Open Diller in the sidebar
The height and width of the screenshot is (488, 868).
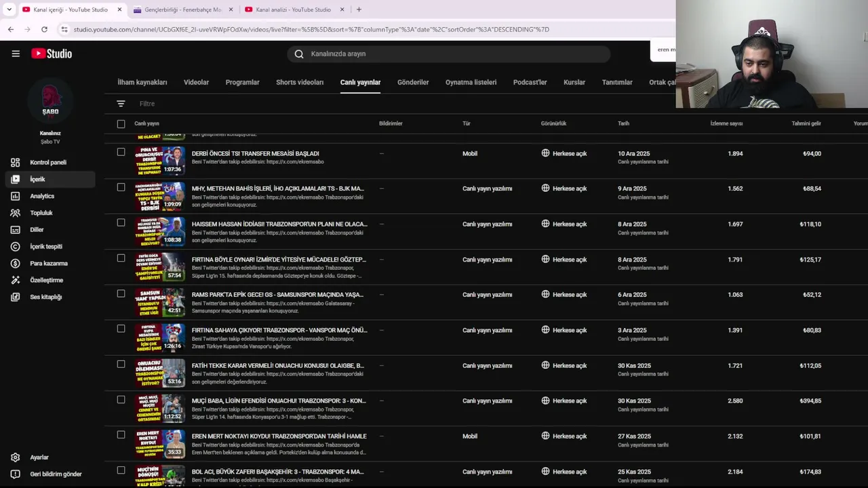click(x=37, y=230)
